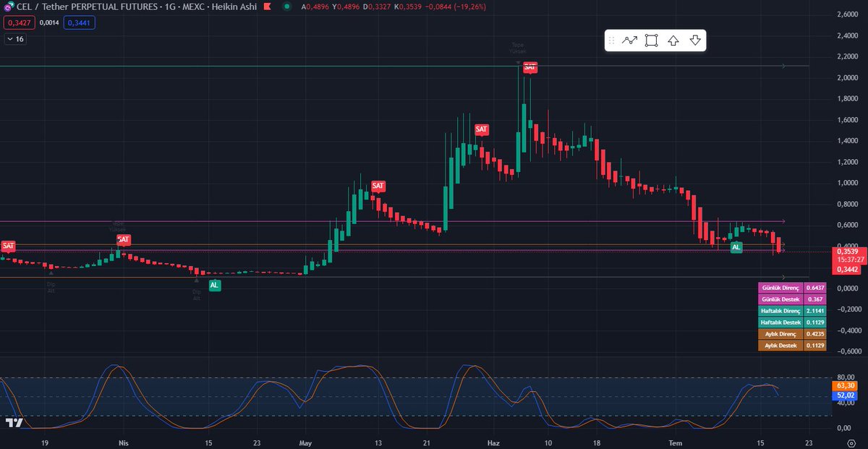Click the Haftalık Direnç table label

(x=781, y=311)
